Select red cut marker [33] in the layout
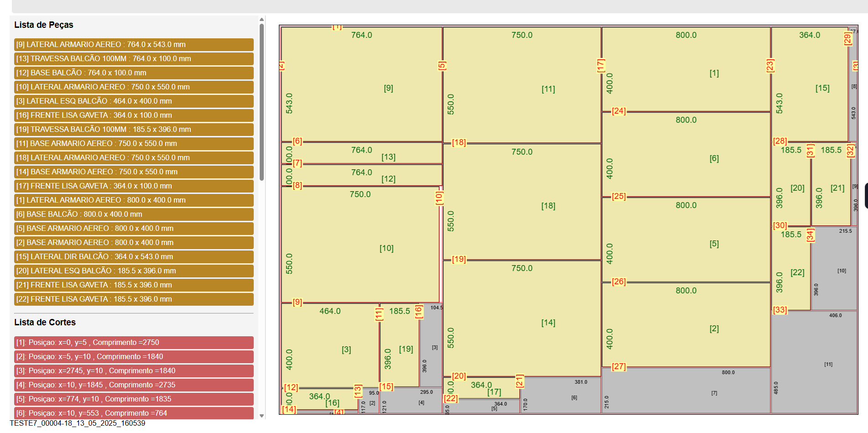The height and width of the screenshot is (433, 868). pyautogui.click(x=780, y=310)
